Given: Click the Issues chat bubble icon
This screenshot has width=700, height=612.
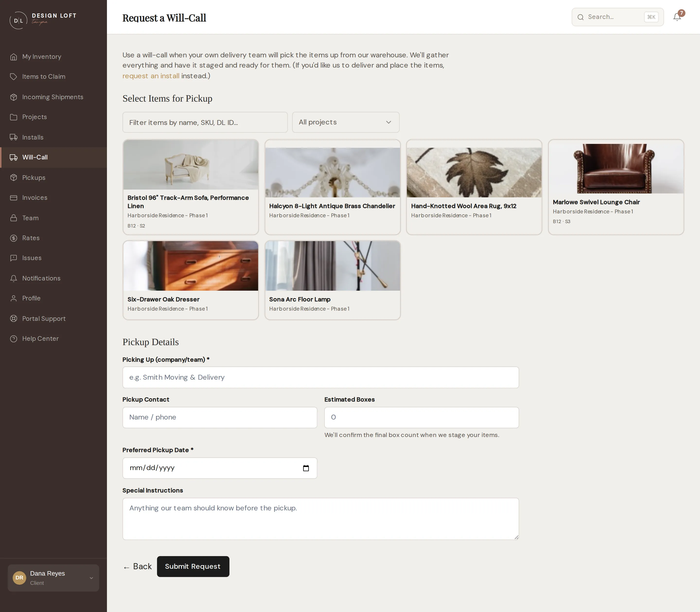Looking at the screenshot, I should (14, 258).
